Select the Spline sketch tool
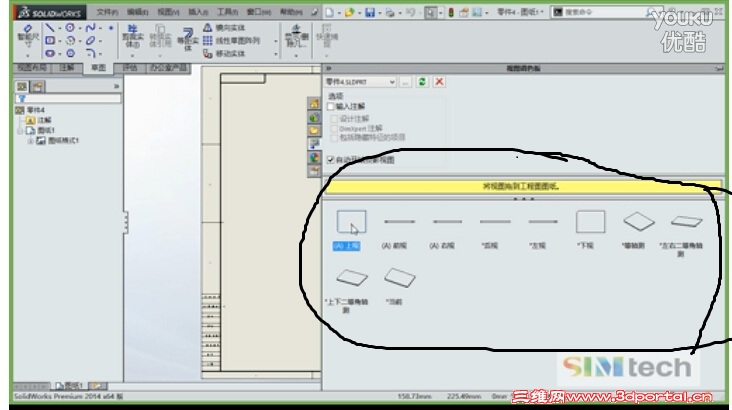The width and height of the screenshot is (732, 410). (x=91, y=28)
